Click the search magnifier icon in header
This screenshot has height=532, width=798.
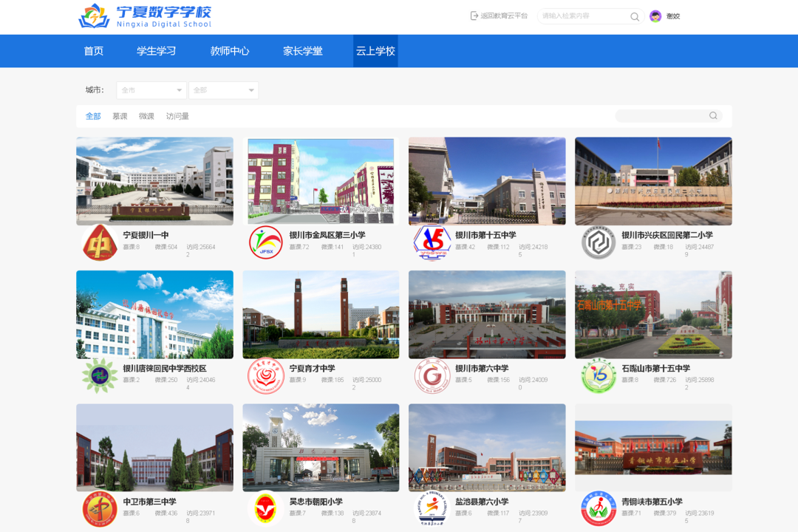635,16
